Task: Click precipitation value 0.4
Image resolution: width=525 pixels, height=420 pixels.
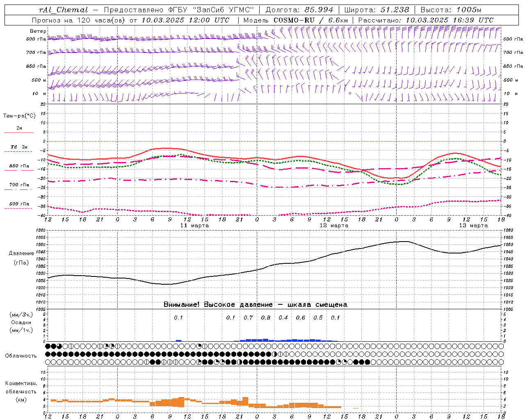Action: point(283,317)
